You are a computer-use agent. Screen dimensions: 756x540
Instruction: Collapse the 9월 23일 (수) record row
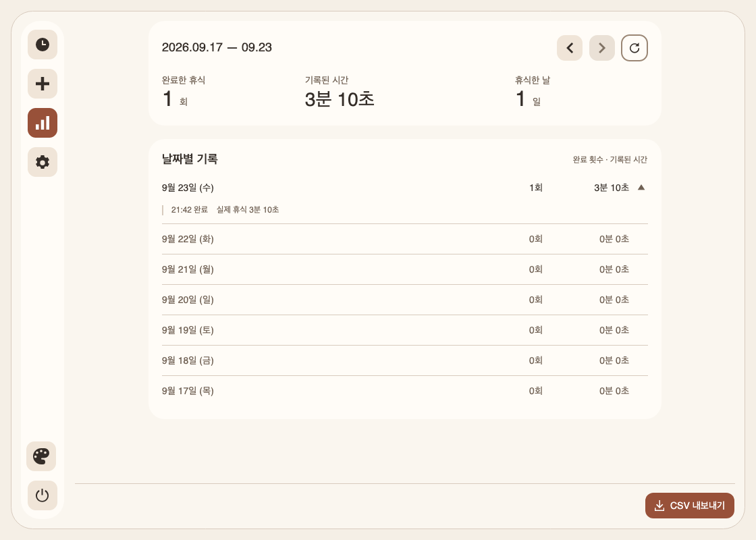(404, 188)
